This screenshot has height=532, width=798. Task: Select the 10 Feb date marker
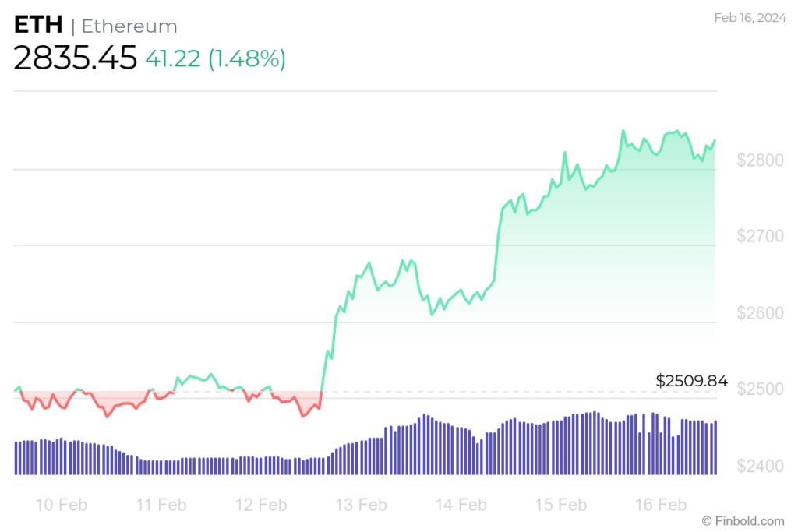pos(61,505)
